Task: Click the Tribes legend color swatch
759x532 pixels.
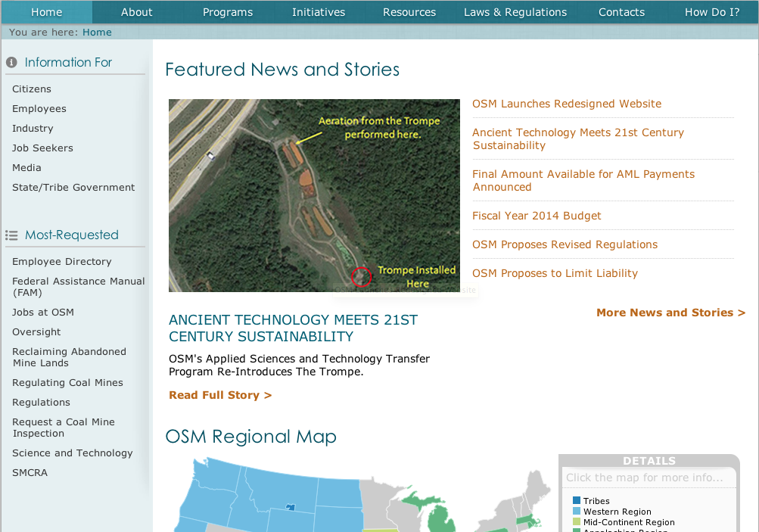Action: (x=577, y=500)
